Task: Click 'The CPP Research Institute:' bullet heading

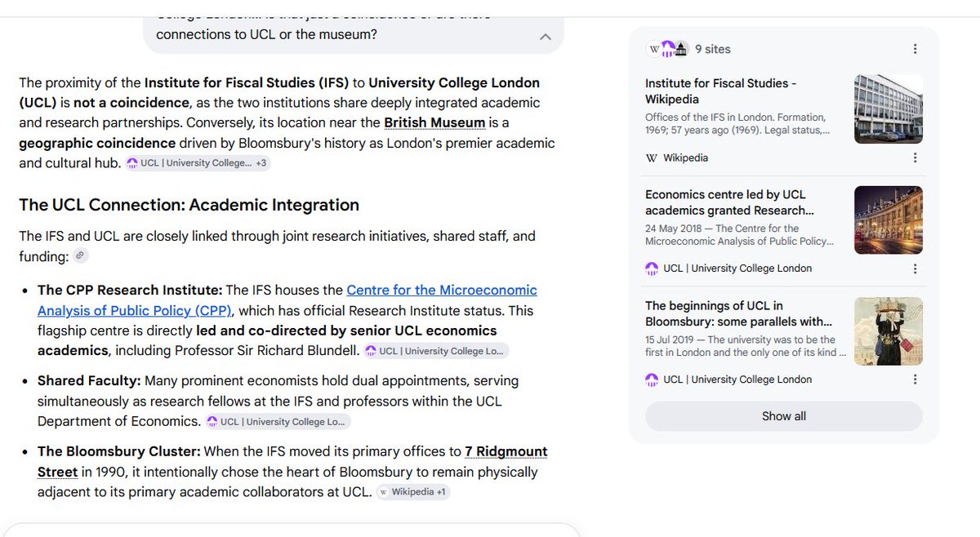Action: 130,290
